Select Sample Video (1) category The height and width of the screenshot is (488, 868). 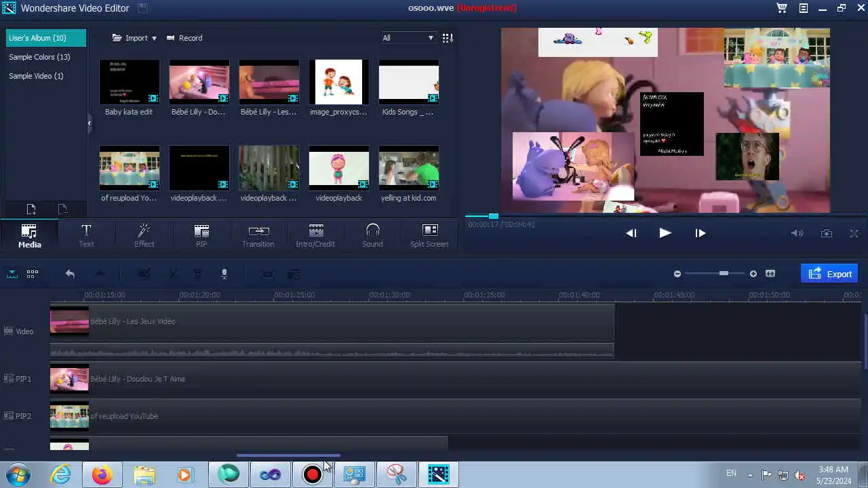click(x=36, y=76)
